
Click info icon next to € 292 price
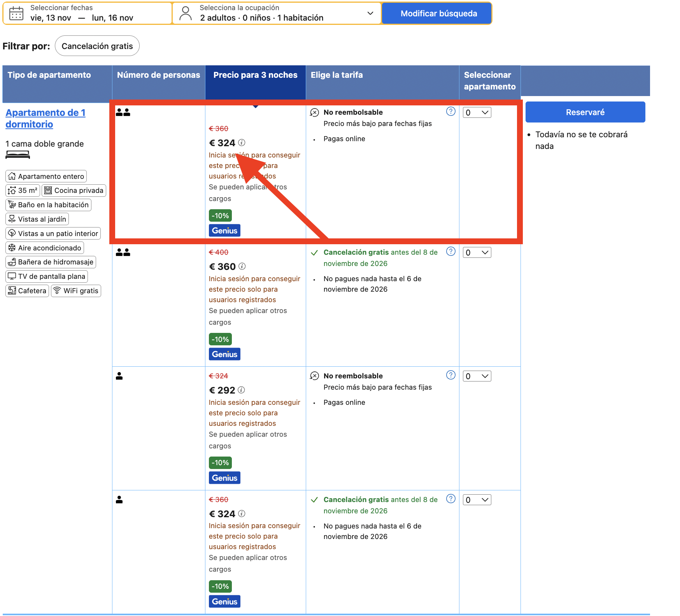pyautogui.click(x=241, y=390)
